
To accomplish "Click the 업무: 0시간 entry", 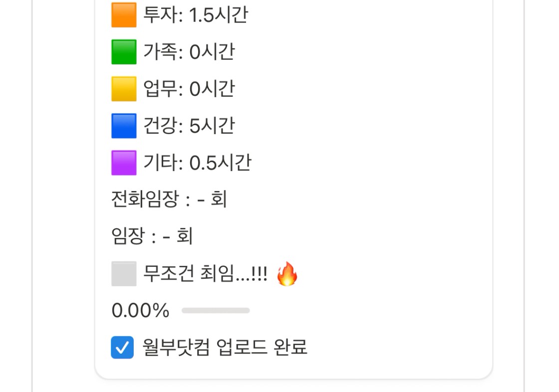I will pyautogui.click(x=189, y=89).
